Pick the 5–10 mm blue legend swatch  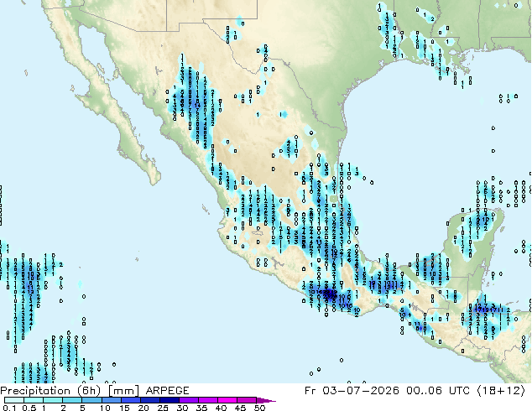coord(91,400)
